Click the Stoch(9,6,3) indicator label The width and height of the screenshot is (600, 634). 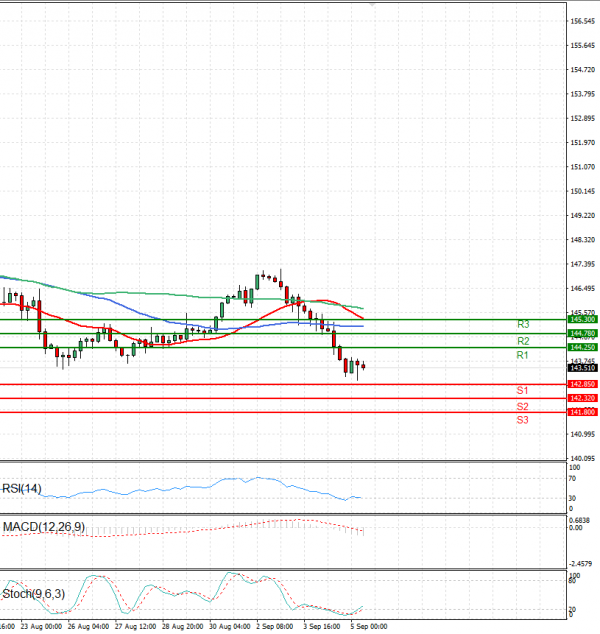click(x=34, y=594)
